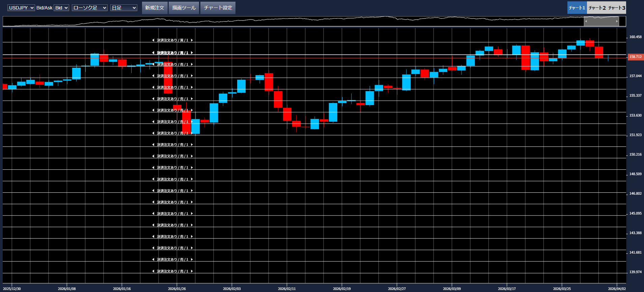Open the 描画ツール drawing tools
Screen dimensions: 644x292
[x=184, y=8]
